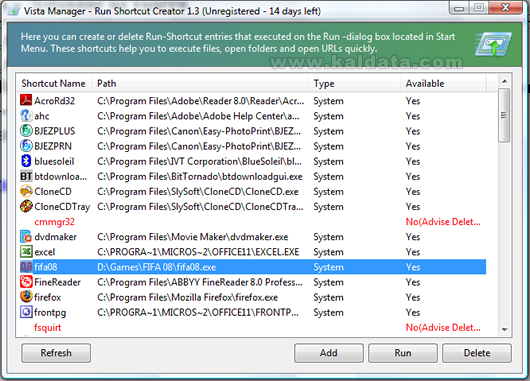Click the AcroRd32 Adobe Reader icon
The image size is (530, 381).
pos(26,100)
